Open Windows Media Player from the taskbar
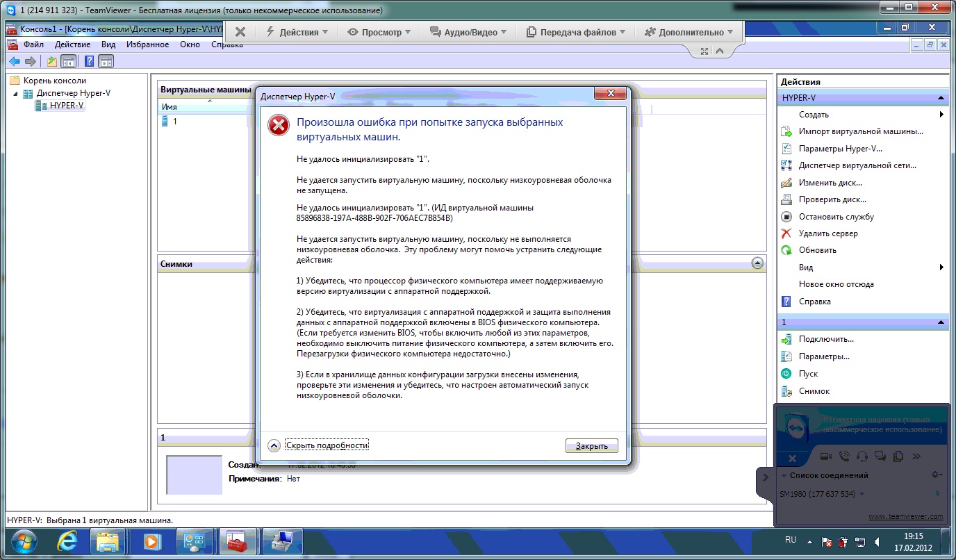The width and height of the screenshot is (956, 560). pos(151,541)
